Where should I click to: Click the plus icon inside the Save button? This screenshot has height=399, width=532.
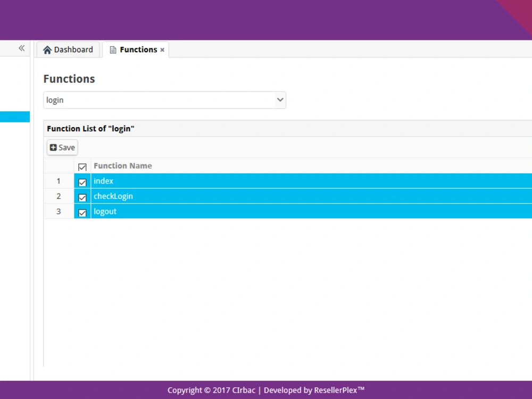tap(53, 147)
